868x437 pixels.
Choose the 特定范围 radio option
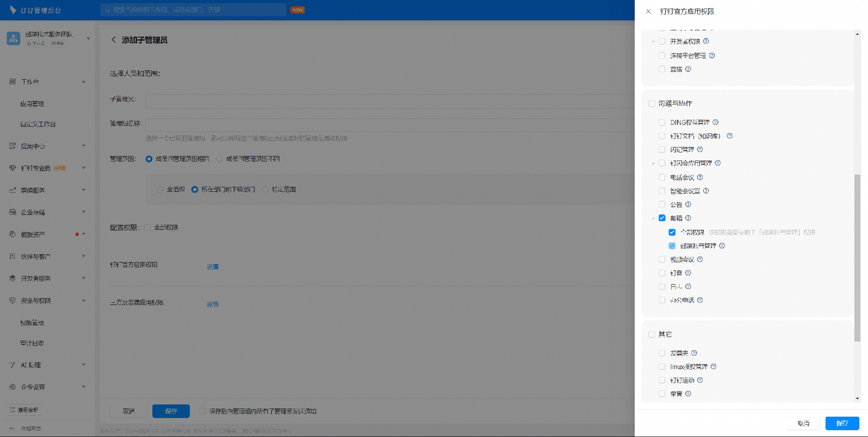click(x=265, y=190)
